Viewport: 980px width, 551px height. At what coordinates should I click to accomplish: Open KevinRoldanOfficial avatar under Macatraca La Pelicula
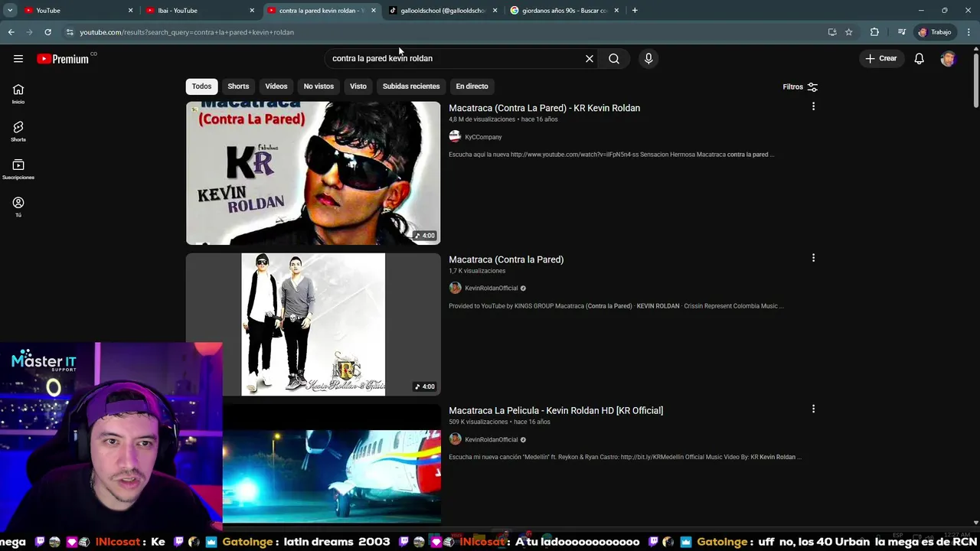(x=455, y=439)
